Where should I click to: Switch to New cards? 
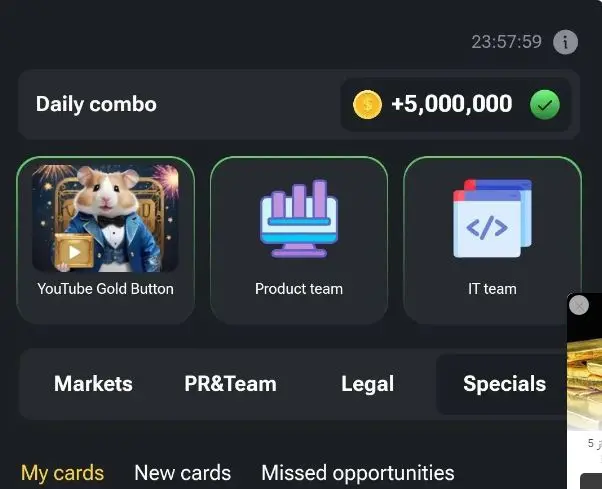[182, 472]
